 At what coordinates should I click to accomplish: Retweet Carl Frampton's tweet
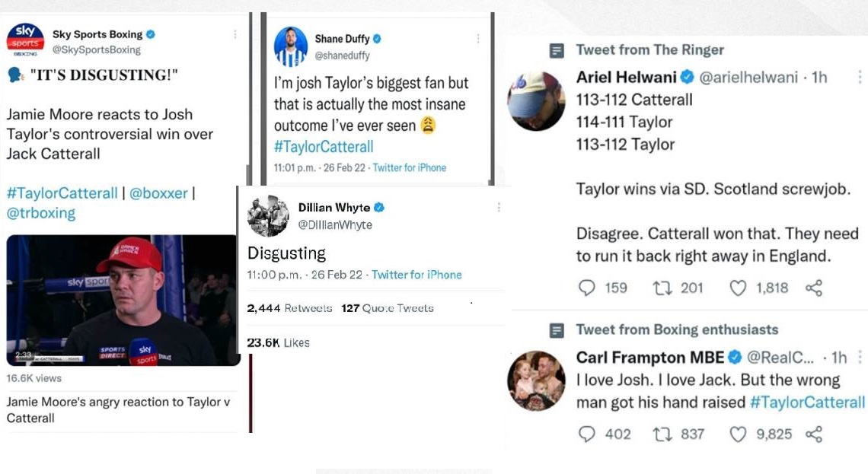pos(662,434)
